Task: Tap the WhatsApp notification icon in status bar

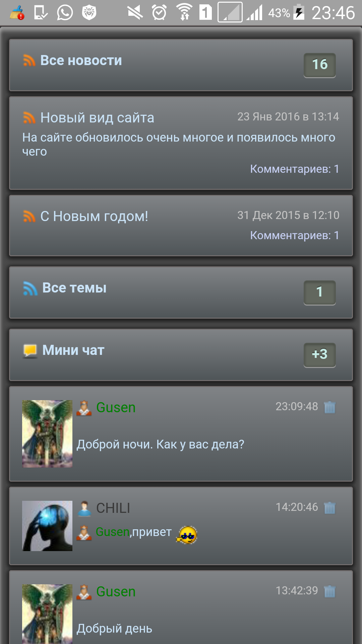Action: tap(65, 13)
